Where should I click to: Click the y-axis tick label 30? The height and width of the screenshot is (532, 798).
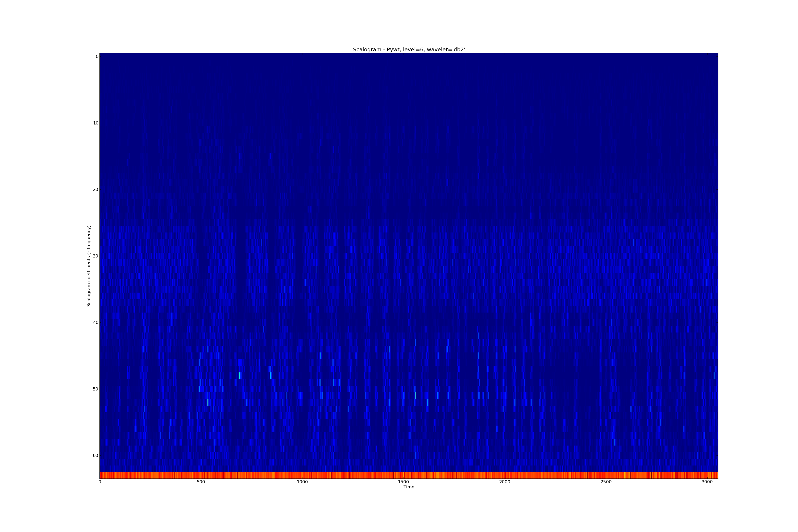pyautogui.click(x=96, y=256)
